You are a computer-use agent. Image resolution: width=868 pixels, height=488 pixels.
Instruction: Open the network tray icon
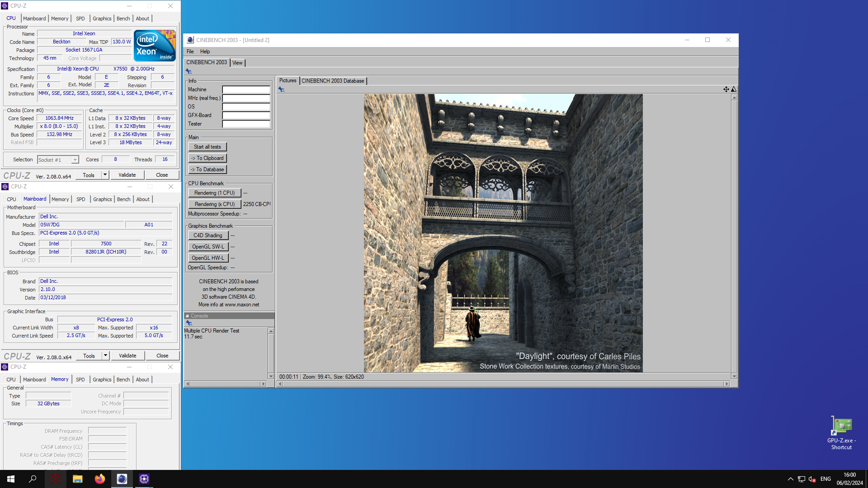point(802,479)
